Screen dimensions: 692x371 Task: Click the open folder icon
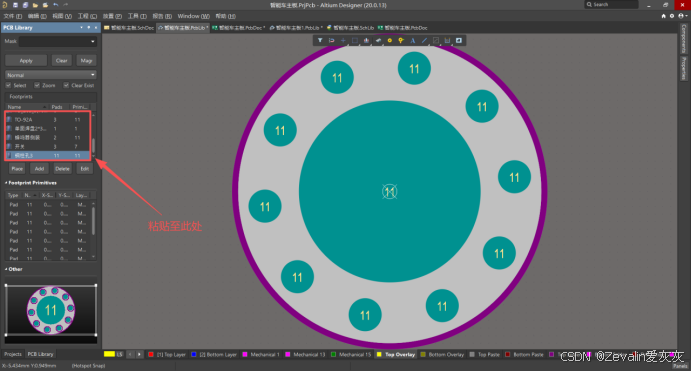35,5
